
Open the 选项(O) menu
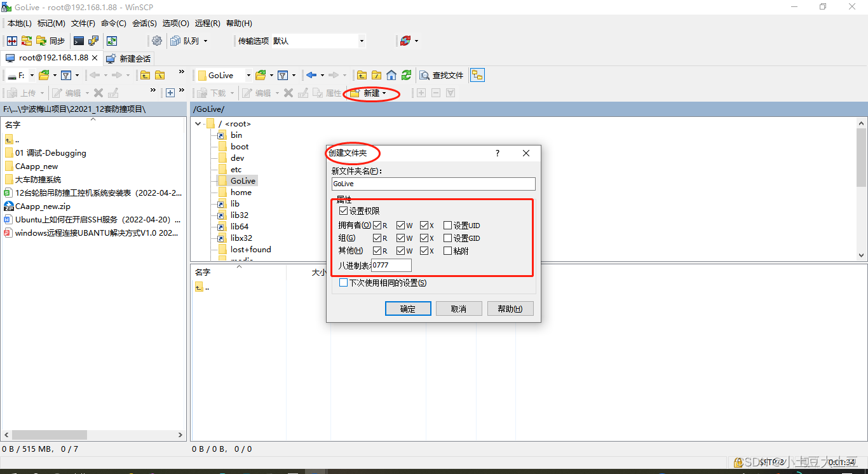[x=176, y=24]
